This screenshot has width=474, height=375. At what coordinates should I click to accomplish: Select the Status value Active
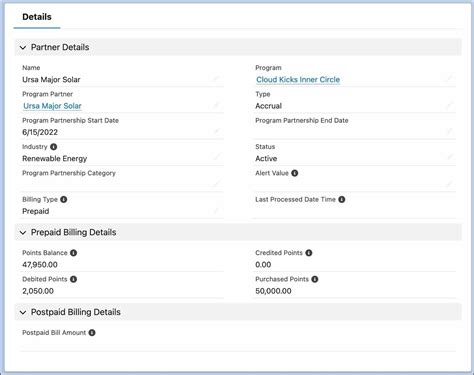point(266,159)
